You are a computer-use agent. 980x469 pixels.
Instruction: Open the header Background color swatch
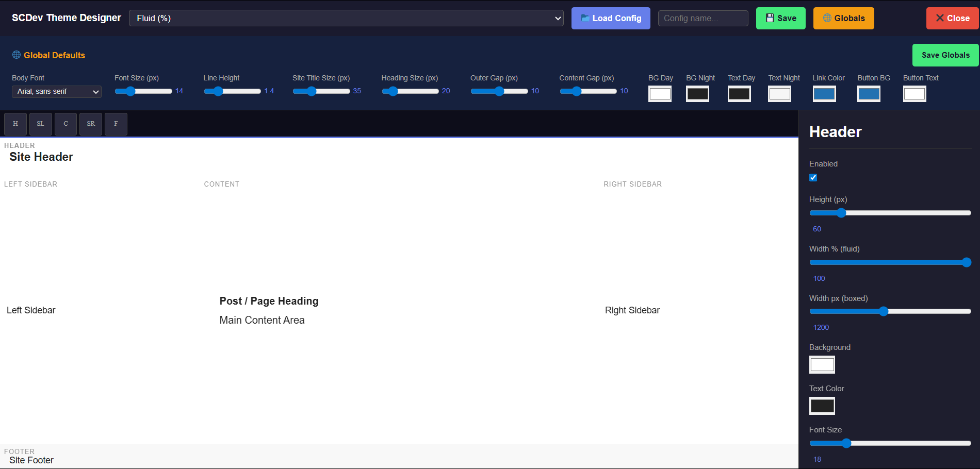pos(822,364)
